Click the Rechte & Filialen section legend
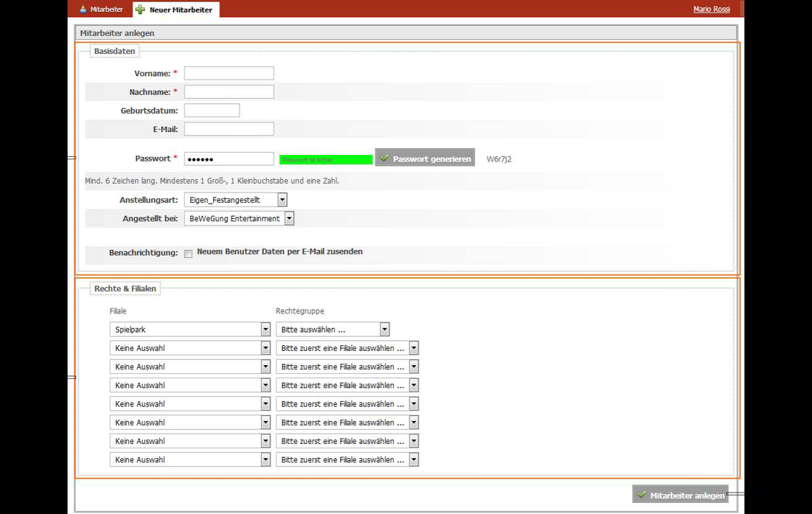This screenshot has height=514, width=812. [125, 288]
